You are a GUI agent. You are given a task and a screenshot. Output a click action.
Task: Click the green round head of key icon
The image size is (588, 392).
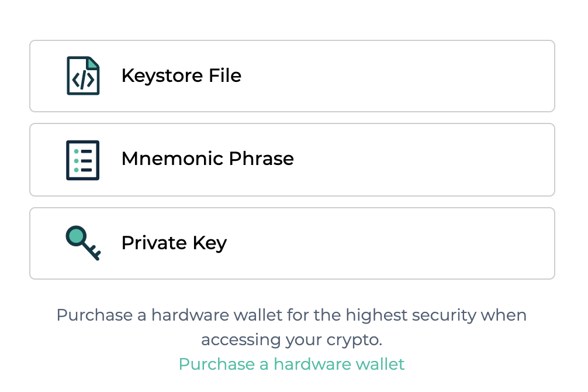(x=77, y=236)
